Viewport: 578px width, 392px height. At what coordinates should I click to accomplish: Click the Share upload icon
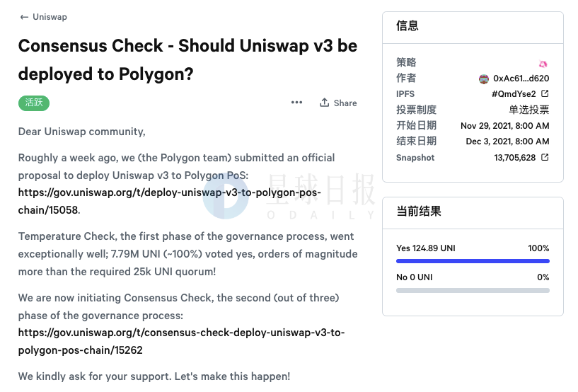[x=325, y=103]
